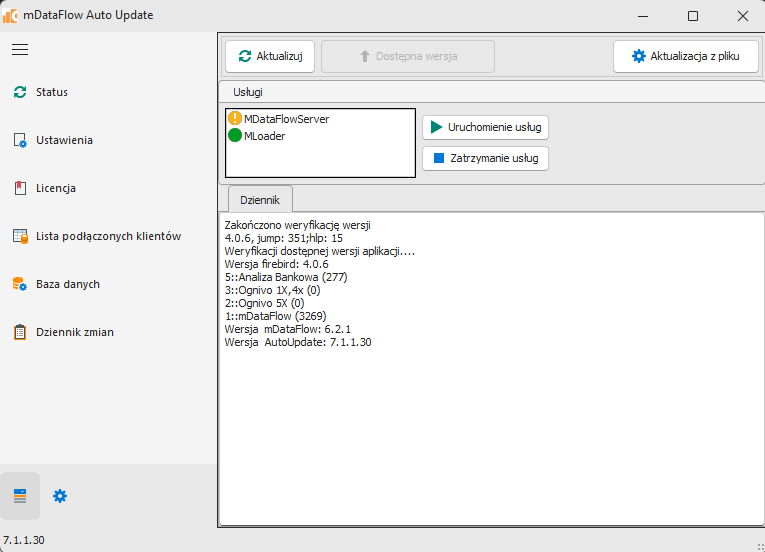Select MLoader in services list
Image resolution: width=765 pixels, height=552 pixels.
tap(264, 136)
